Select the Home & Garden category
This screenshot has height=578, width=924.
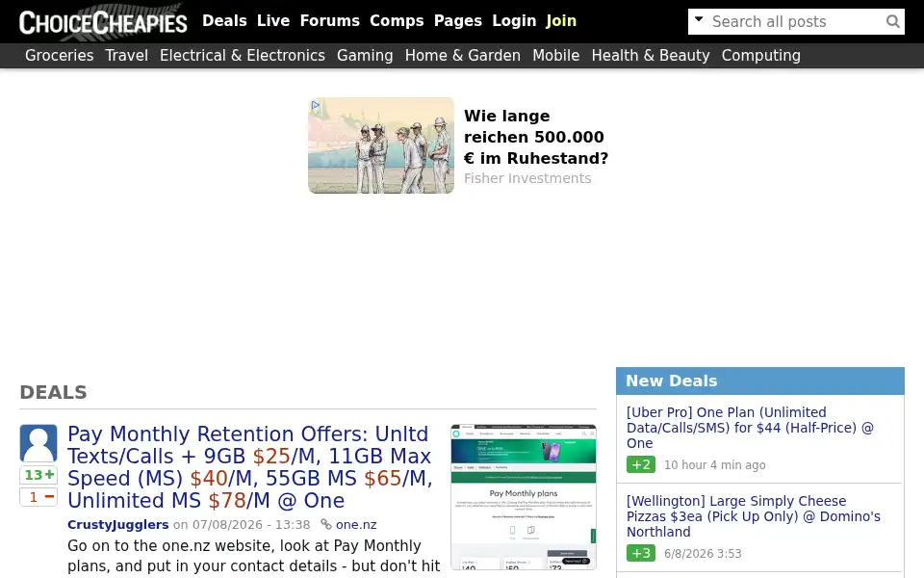(463, 56)
